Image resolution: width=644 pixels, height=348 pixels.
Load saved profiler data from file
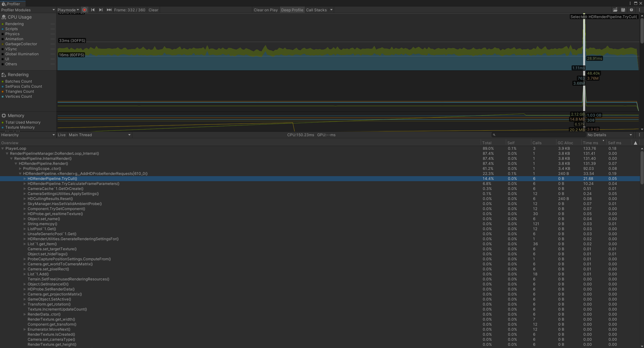[615, 10]
